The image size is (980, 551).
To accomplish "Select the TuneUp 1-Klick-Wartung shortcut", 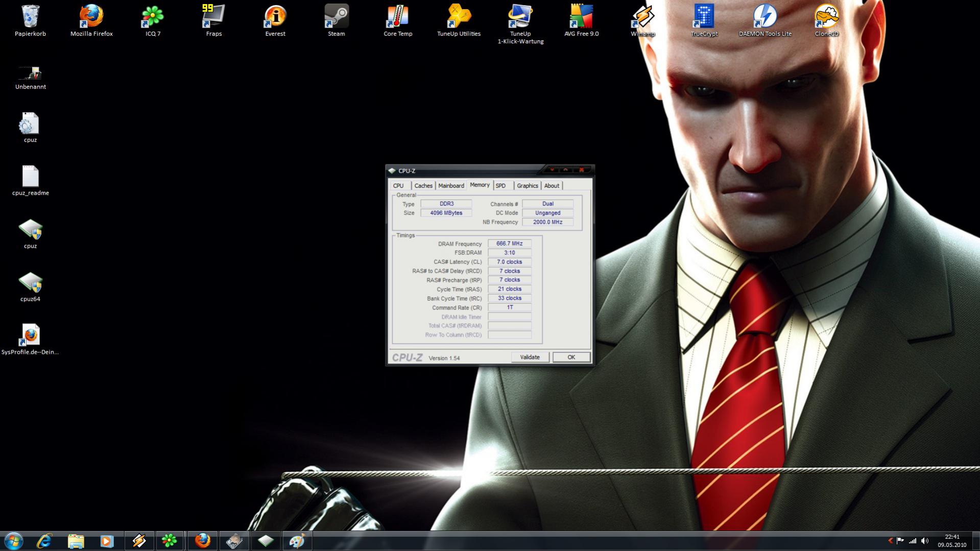I will click(x=520, y=24).
